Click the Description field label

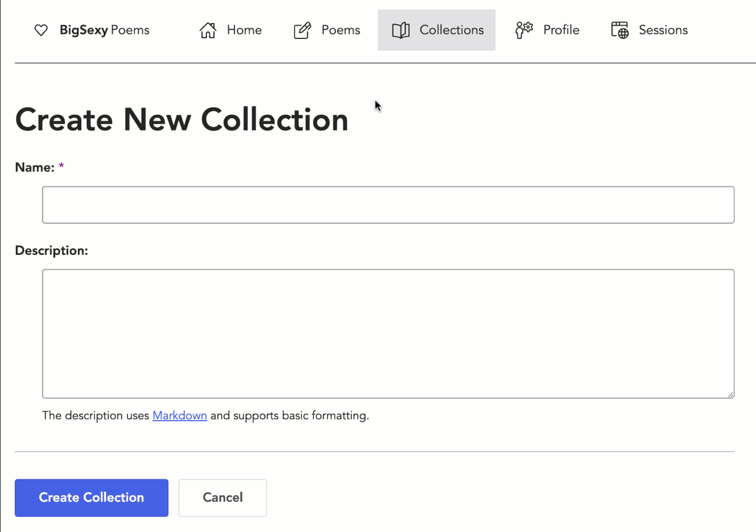point(51,251)
